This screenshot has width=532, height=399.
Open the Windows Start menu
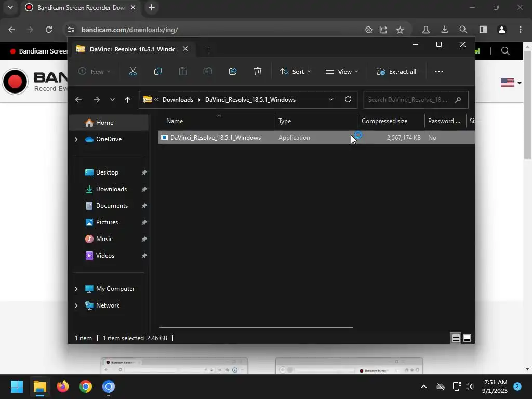pyautogui.click(x=17, y=387)
